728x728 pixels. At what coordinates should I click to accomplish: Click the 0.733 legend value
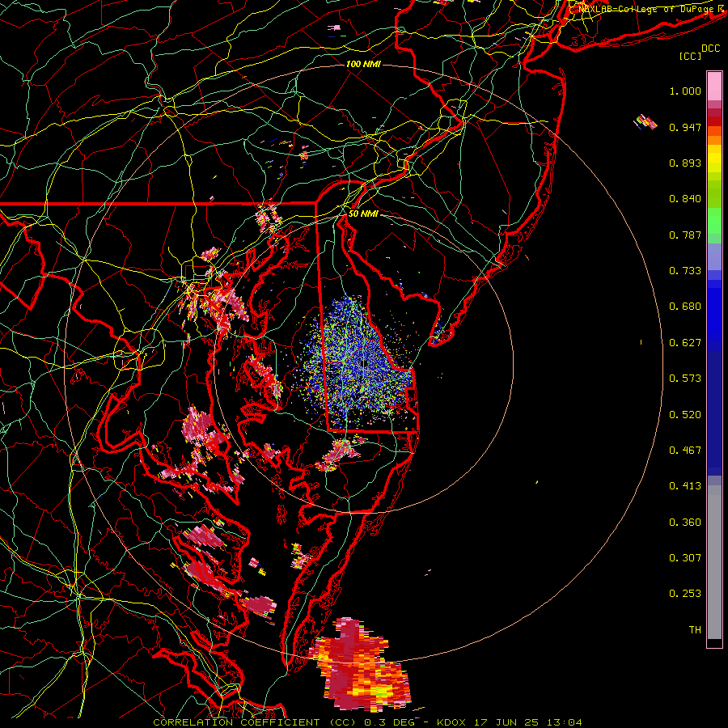tap(685, 271)
